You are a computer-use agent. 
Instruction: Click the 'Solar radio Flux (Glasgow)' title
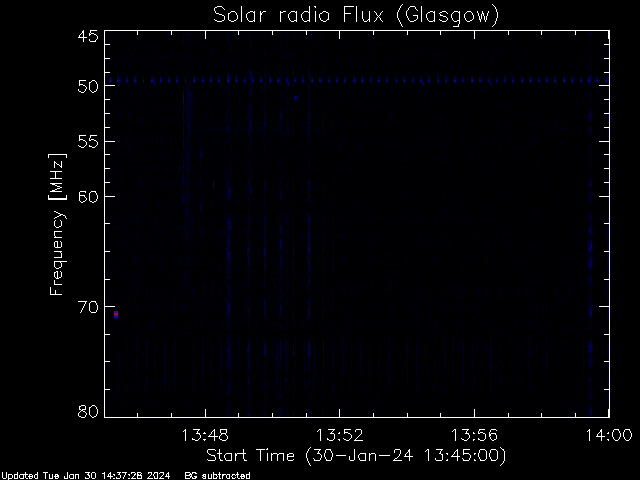coord(356,16)
